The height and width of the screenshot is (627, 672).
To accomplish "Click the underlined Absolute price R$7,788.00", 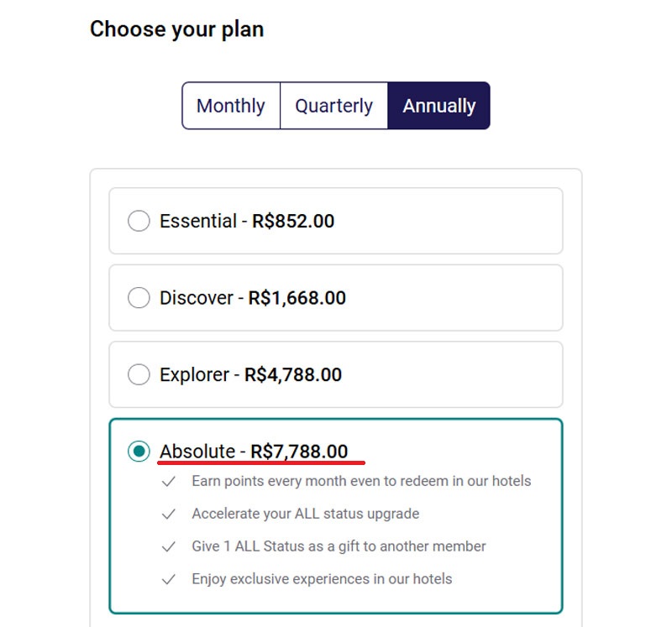I will pyautogui.click(x=299, y=452).
